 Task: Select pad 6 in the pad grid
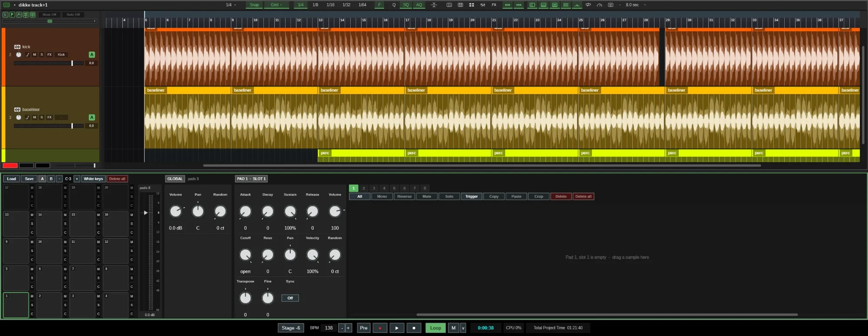coord(49,278)
